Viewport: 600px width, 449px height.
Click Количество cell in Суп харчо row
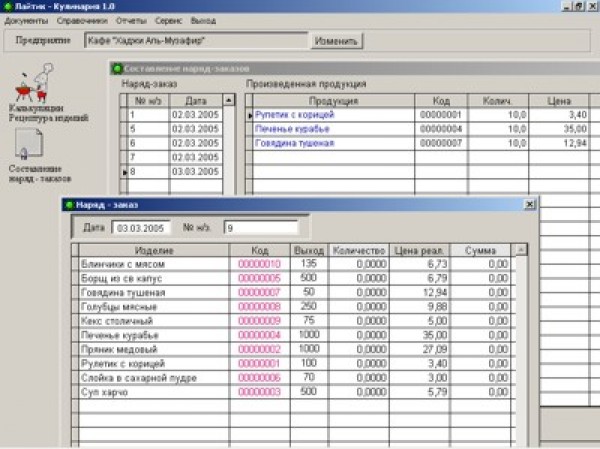pos(359,392)
